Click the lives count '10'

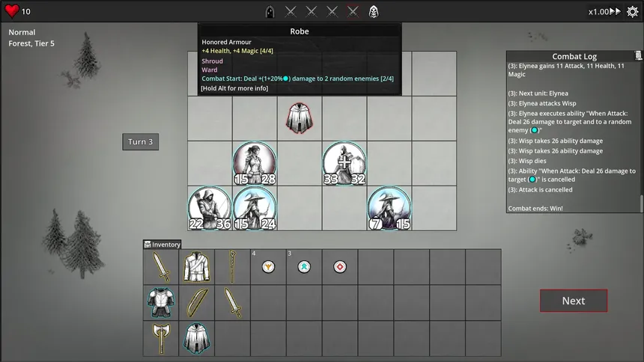(x=26, y=11)
